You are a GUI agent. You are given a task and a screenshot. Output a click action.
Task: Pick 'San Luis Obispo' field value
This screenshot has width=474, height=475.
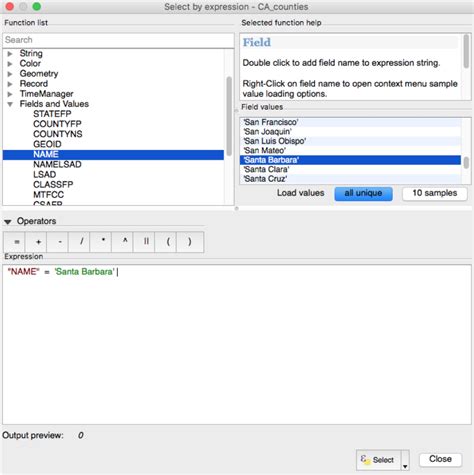[x=350, y=141]
